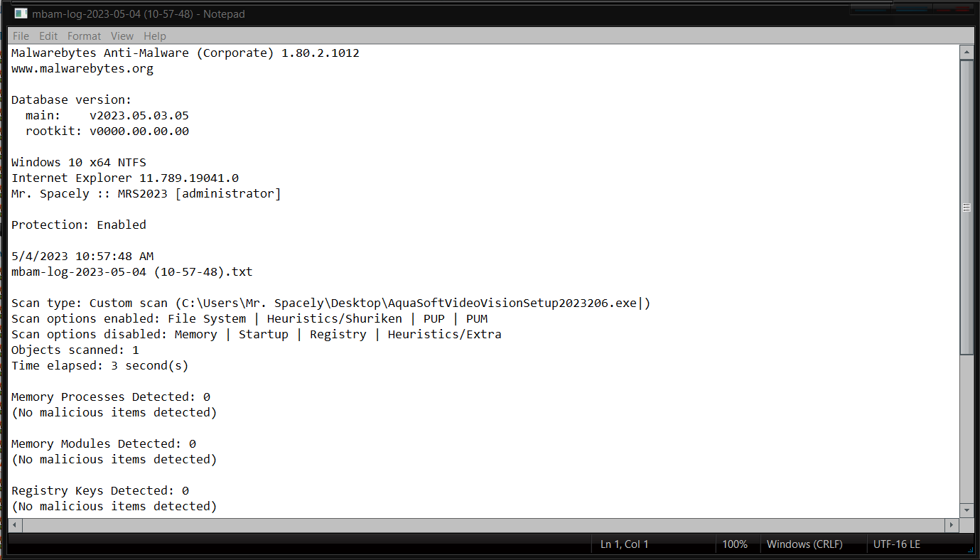The image size is (980, 560).
Task: Click the horizontal scrollbar left arrow
Action: (x=15, y=525)
